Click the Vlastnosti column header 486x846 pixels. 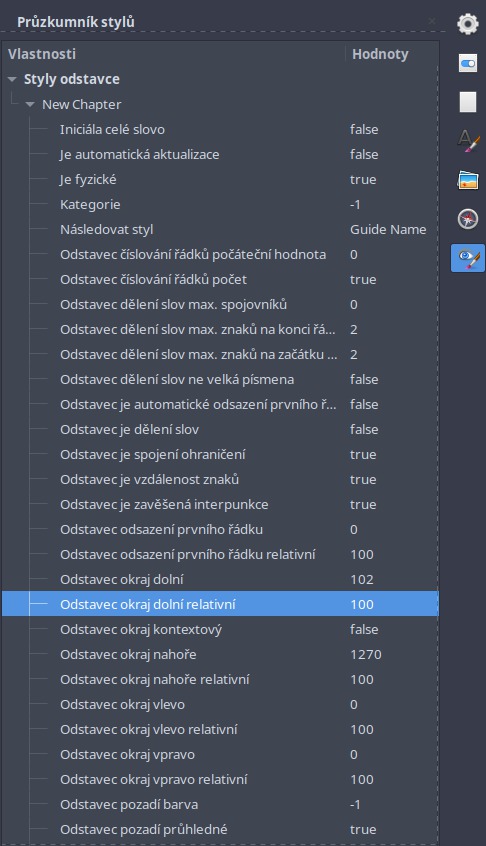[x=174, y=54]
